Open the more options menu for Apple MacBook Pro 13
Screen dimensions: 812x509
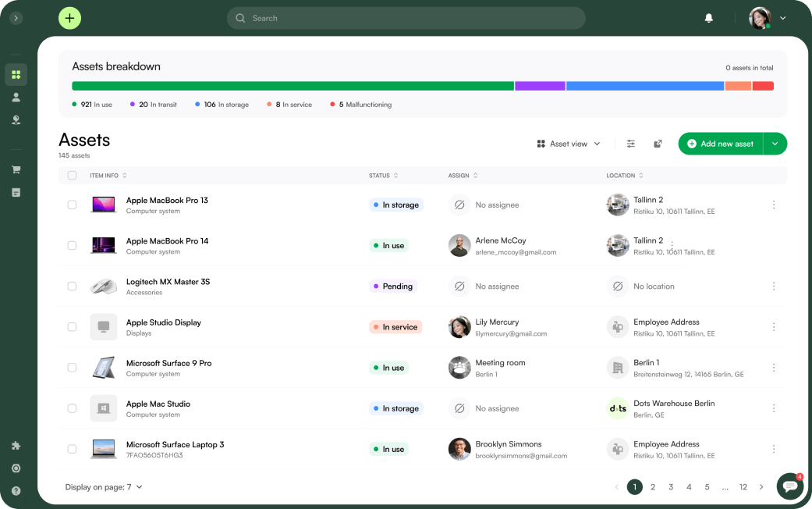click(774, 205)
